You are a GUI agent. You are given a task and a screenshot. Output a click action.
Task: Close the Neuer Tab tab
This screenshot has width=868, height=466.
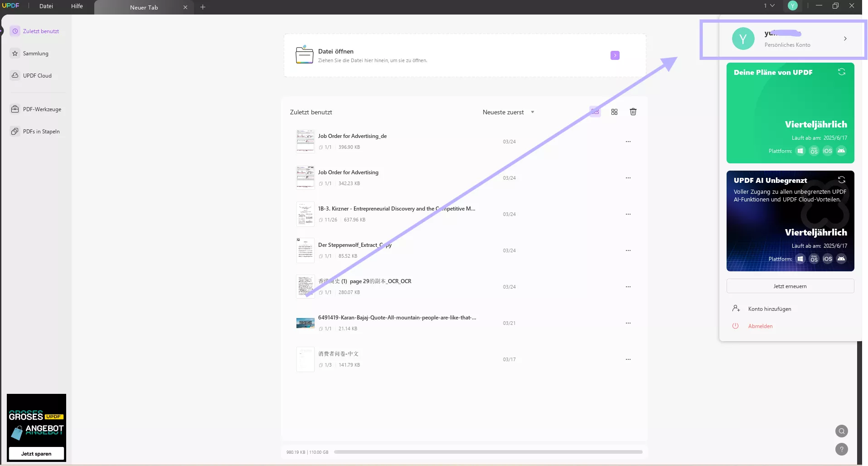coord(185,7)
